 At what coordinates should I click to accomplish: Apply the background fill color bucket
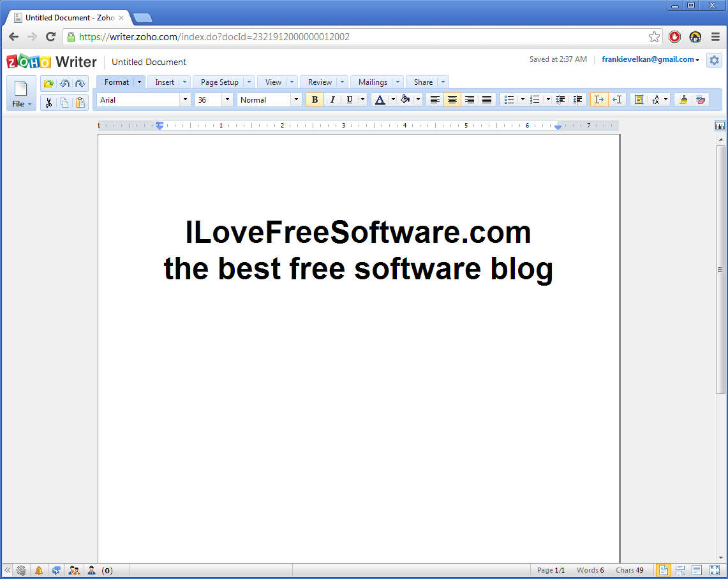(x=405, y=99)
